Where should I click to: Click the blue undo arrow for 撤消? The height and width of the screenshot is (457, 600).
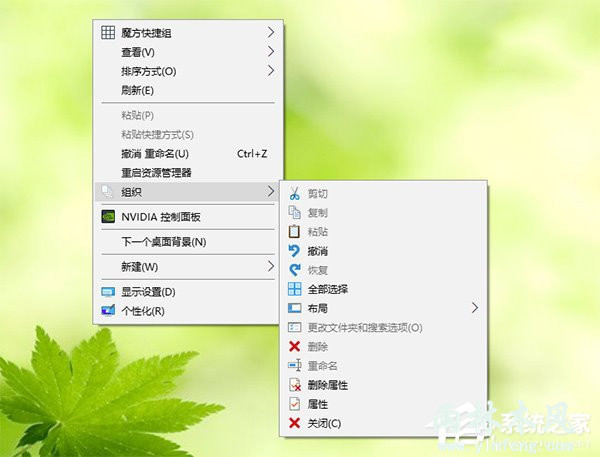click(294, 251)
